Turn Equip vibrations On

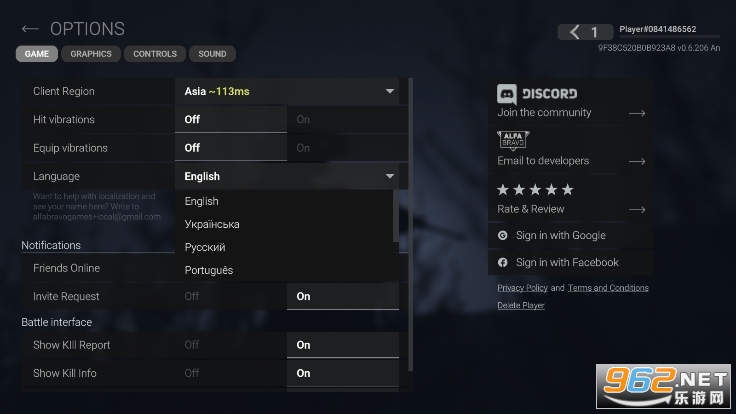click(303, 148)
